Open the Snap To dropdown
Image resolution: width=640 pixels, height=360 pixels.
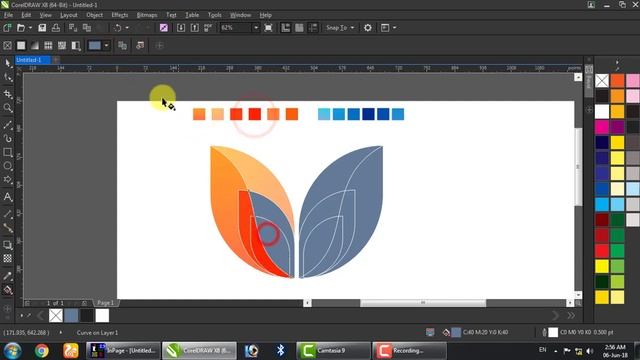pos(340,28)
